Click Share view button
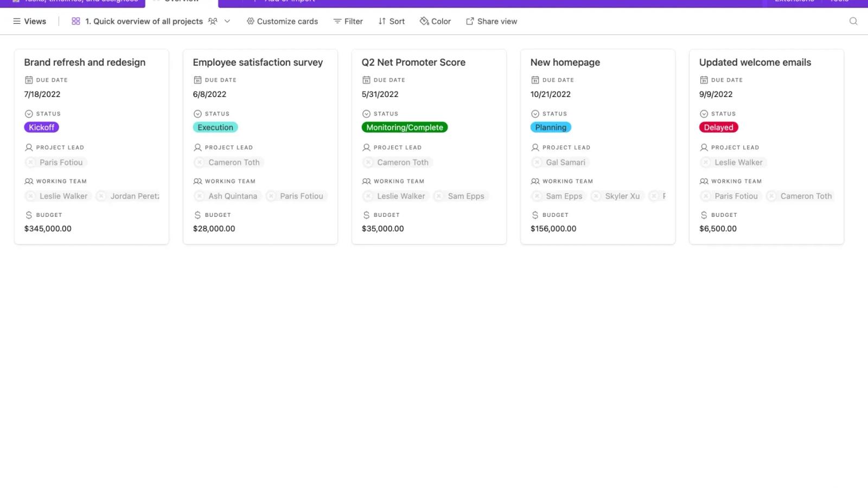 pos(492,21)
